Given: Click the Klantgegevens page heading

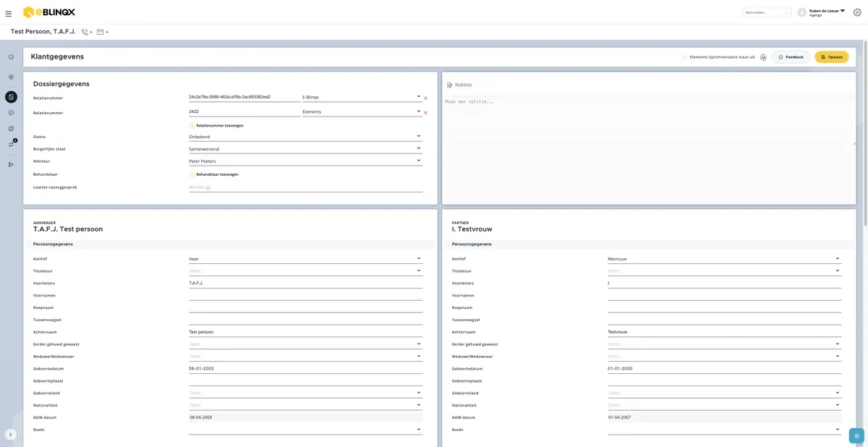Looking at the screenshot, I should pos(57,56).
